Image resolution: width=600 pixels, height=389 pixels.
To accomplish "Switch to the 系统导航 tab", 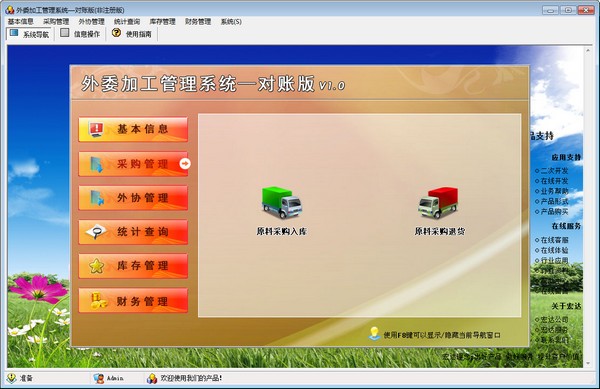I will coord(29,34).
